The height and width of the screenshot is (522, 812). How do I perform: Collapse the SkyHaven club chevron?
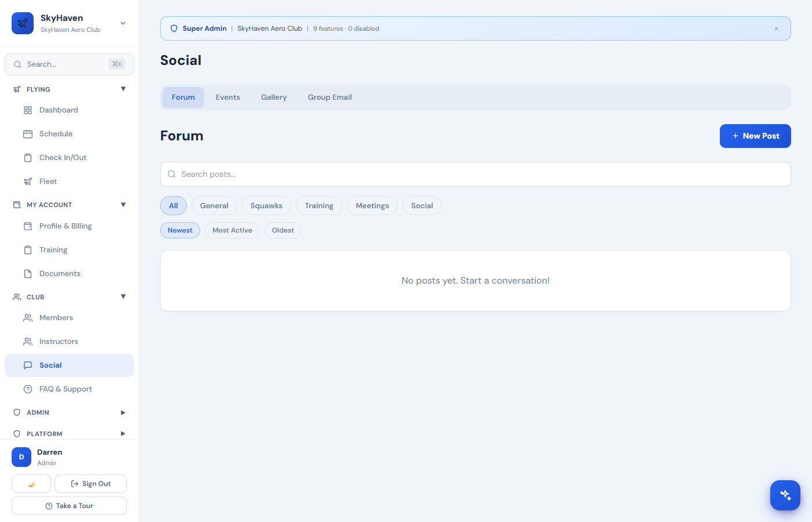(x=122, y=23)
